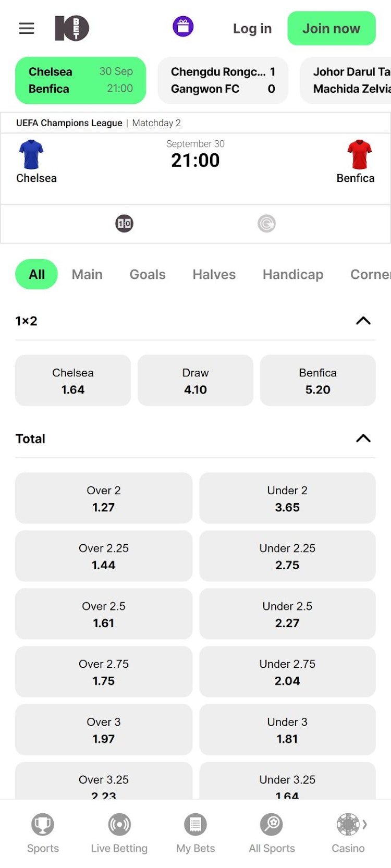The width and height of the screenshot is (391, 868).
Task: Open the hamburger menu
Action: (27, 28)
